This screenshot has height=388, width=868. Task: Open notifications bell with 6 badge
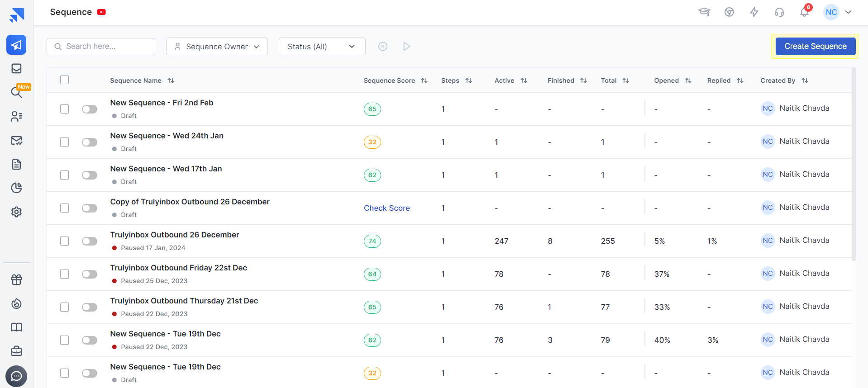[805, 12]
